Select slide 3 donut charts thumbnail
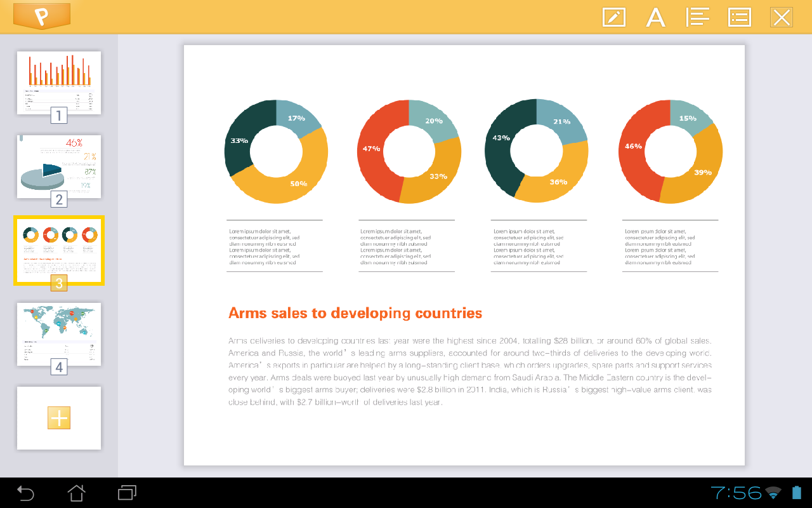 coord(59,250)
